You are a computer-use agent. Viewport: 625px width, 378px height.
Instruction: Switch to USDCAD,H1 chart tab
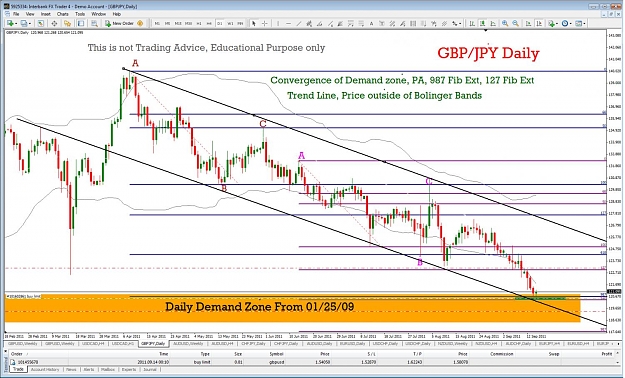pos(122,343)
